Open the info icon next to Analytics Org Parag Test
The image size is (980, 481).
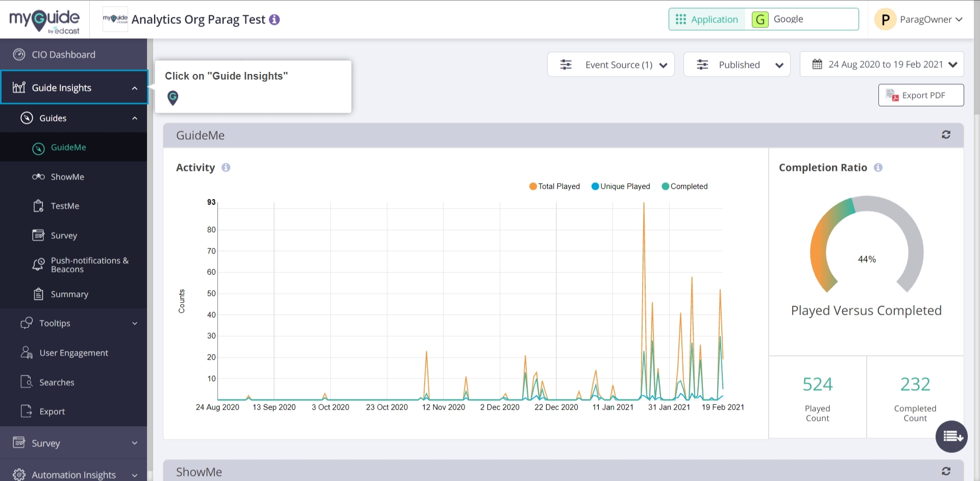tap(275, 19)
